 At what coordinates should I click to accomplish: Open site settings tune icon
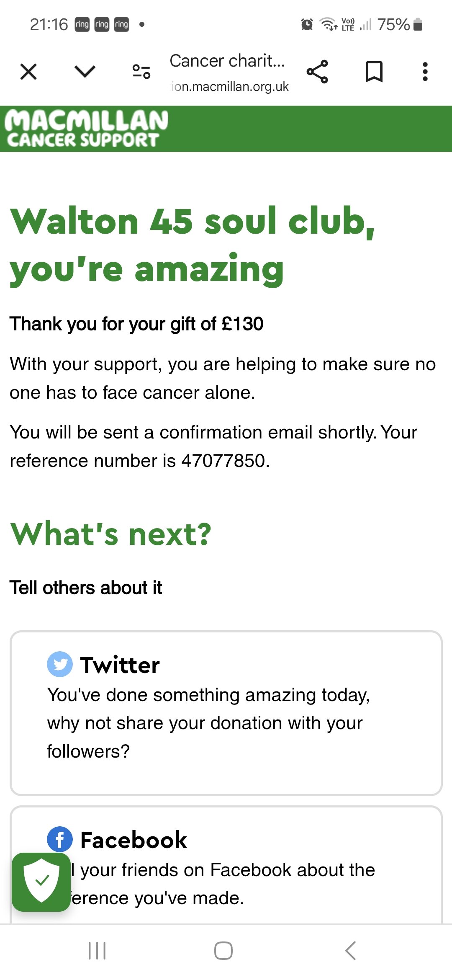click(141, 72)
